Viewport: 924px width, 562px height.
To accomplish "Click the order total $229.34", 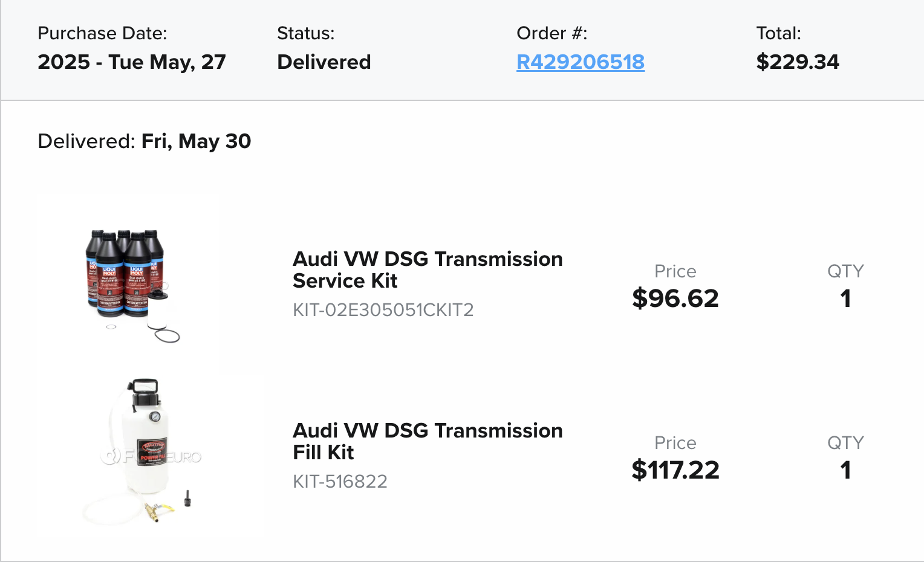I will click(797, 62).
